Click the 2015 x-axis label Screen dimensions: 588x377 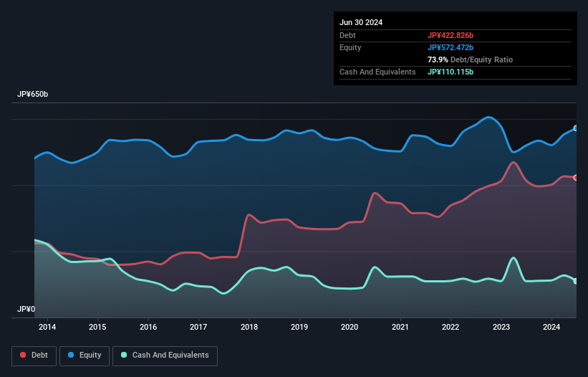tap(97, 327)
